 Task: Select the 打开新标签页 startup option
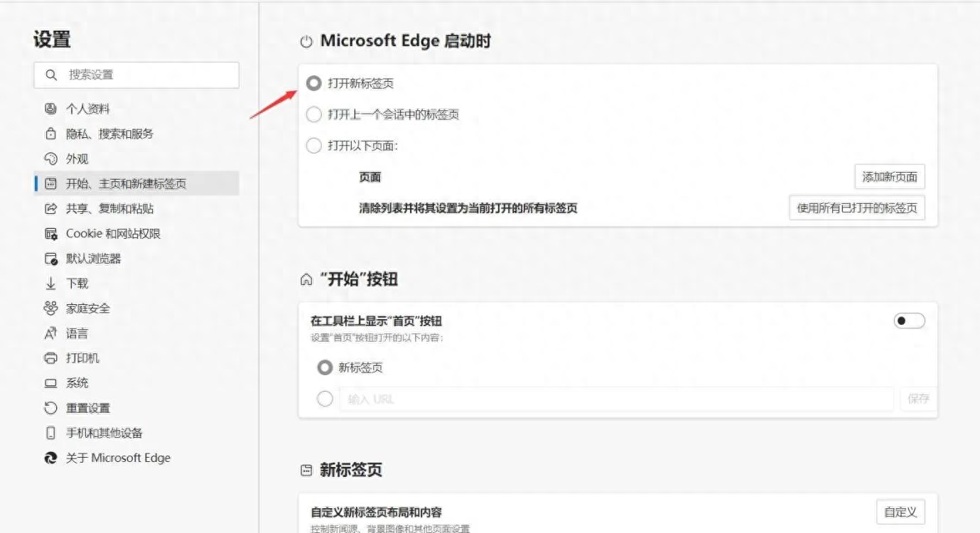[x=313, y=83]
